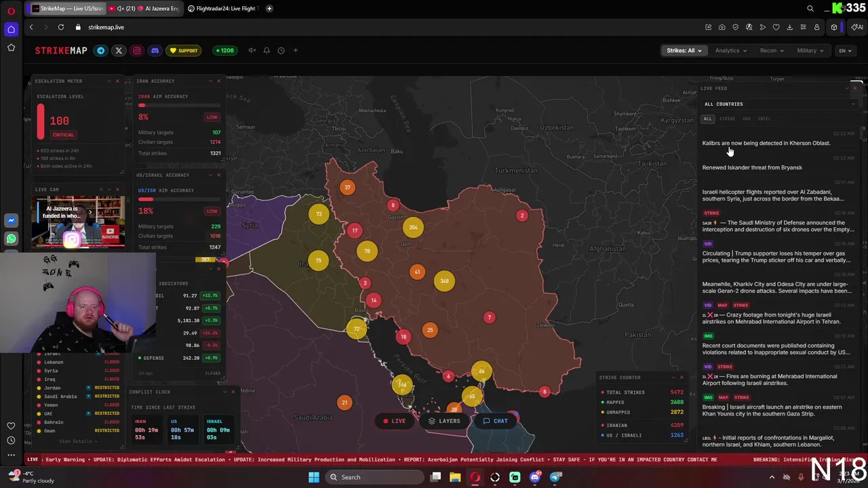The width and height of the screenshot is (868, 488).
Task: Toggle the LIVE mode button on map
Action: coord(394,421)
